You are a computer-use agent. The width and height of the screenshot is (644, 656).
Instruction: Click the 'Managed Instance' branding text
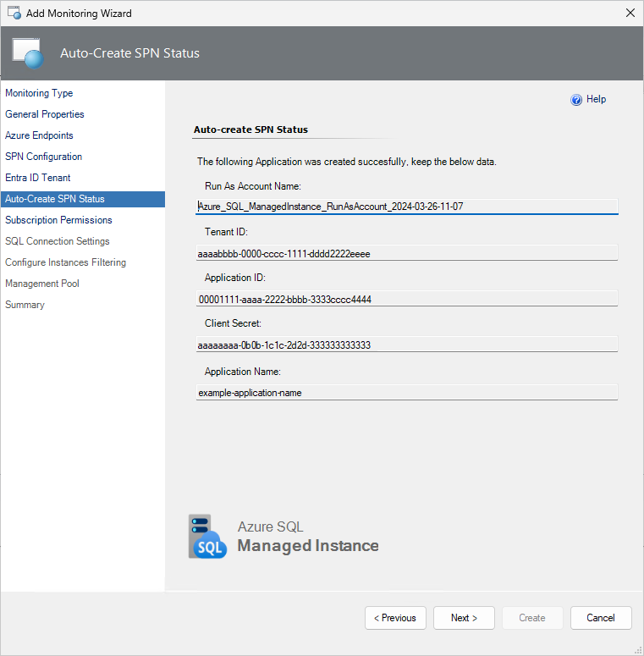(308, 546)
